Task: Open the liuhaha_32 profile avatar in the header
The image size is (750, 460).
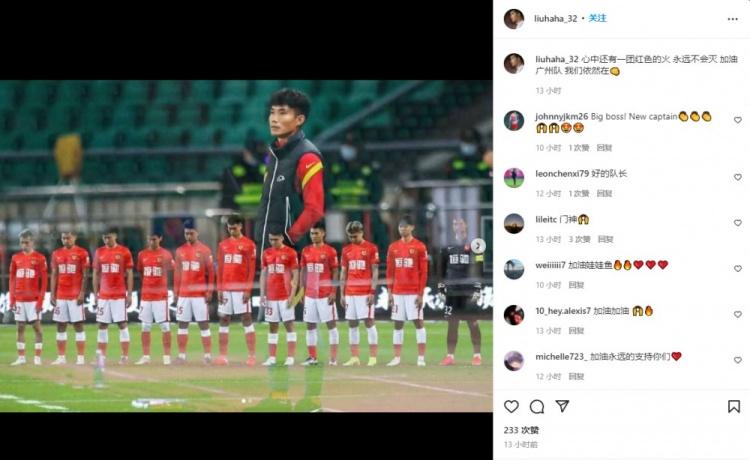Action: coord(514,19)
